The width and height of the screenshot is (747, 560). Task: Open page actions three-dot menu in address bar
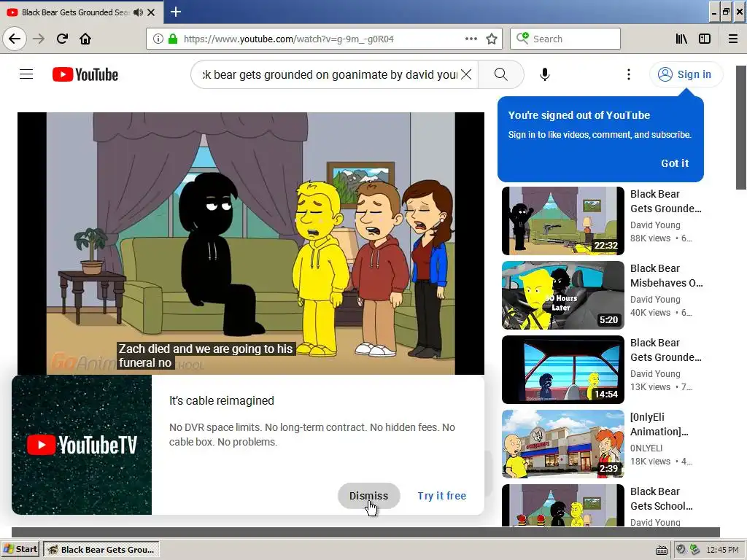471,39
